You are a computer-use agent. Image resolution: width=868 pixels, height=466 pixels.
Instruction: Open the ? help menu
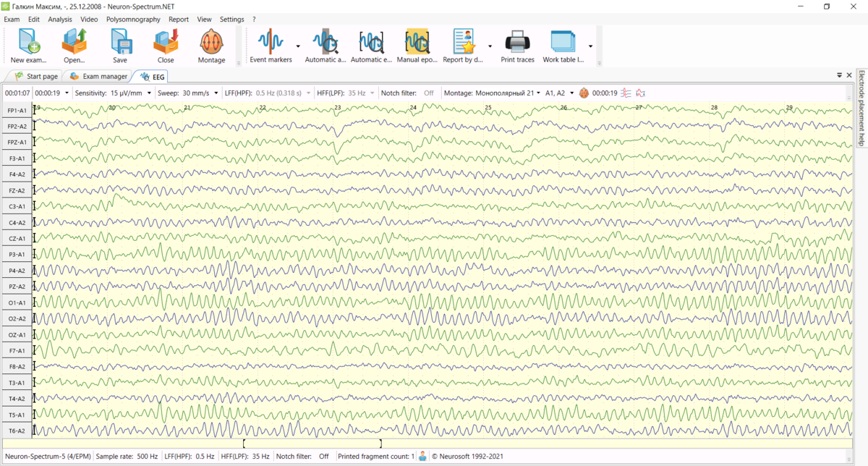pos(254,20)
